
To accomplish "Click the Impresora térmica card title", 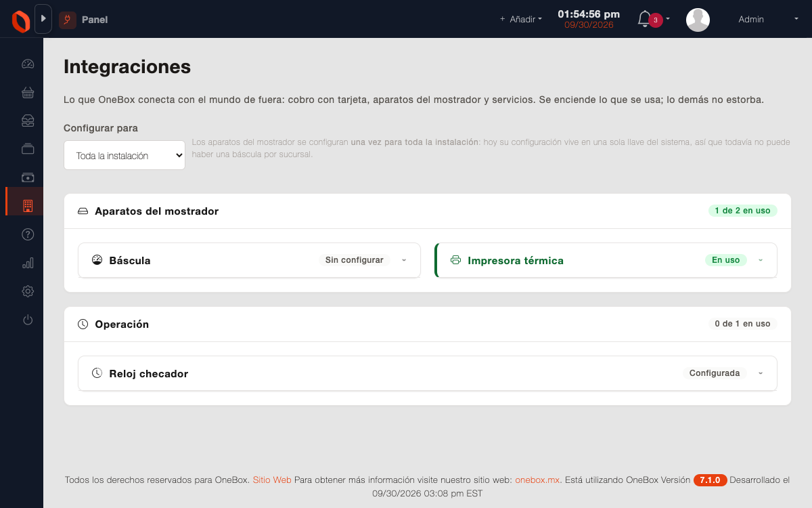I will (516, 260).
